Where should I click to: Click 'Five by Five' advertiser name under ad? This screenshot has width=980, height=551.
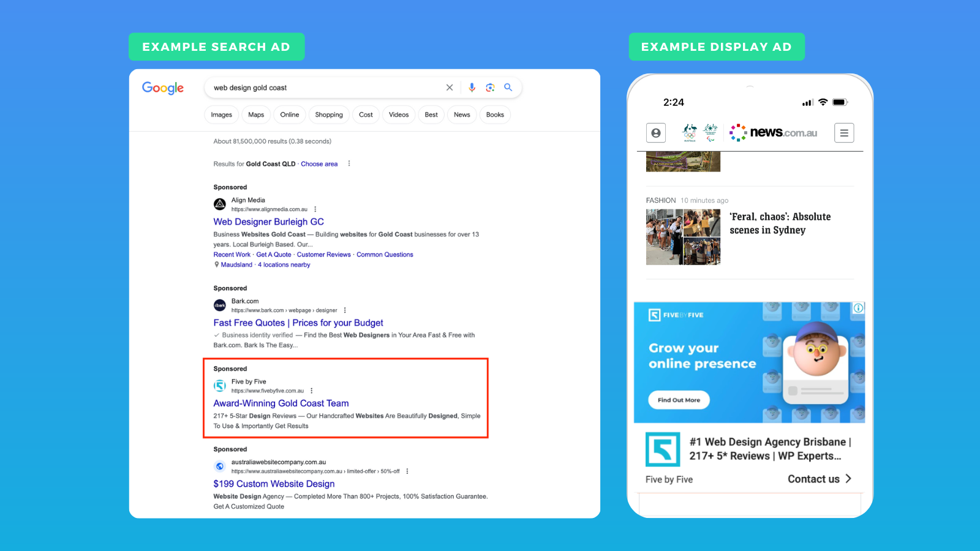click(669, 479)
